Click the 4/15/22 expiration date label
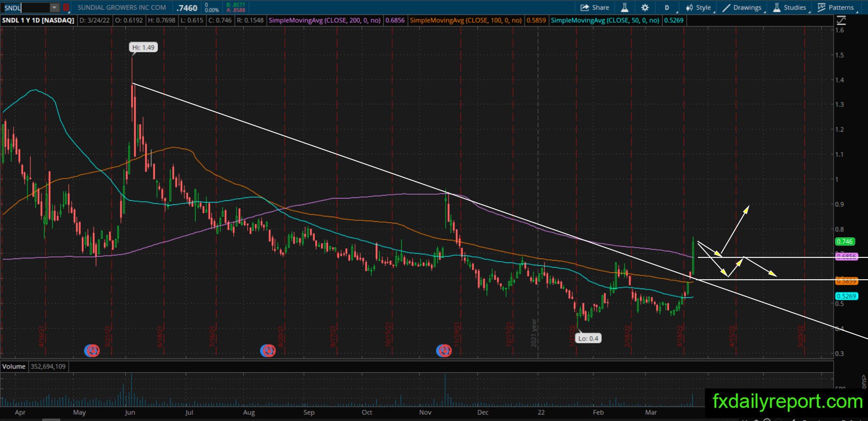This screenshot has width=868, height=421. coord(732,335)
